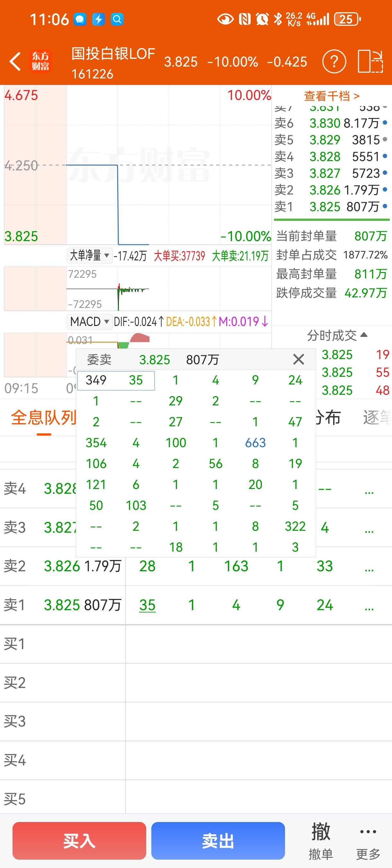The image size is (392, 868).
Task: Tap the 买2 row in queue list
Action: [x=196, y=683]
